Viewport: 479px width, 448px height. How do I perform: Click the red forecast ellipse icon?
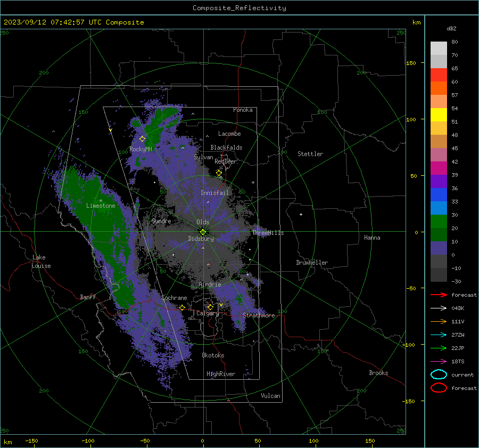439,388
